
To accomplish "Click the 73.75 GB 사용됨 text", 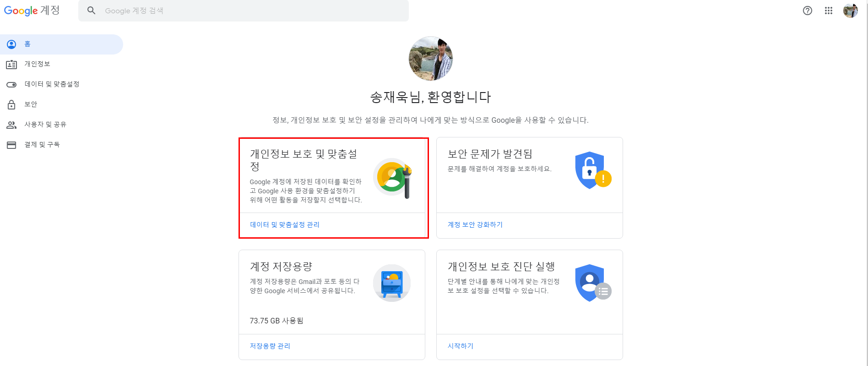I will click(277, 321).
